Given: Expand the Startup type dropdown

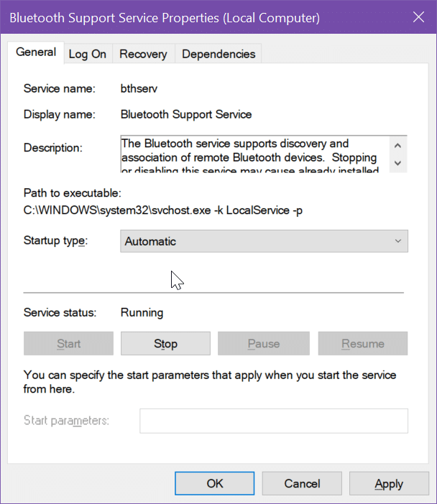Looking at the screenshot, I should click(264, 241).
